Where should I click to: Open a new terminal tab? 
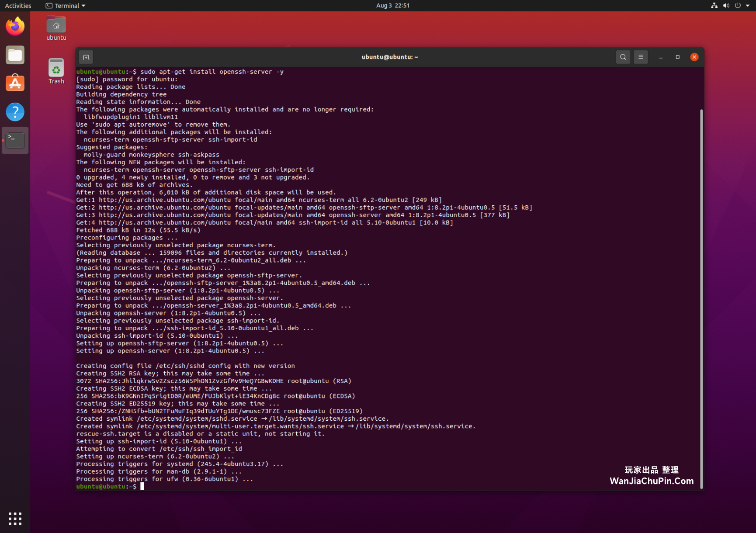pos(86,57)
